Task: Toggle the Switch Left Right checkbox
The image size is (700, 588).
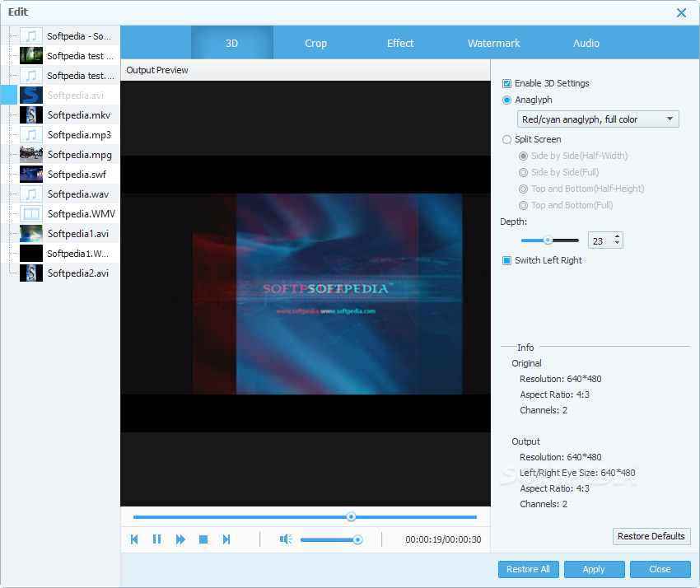Action: point(506,260)
